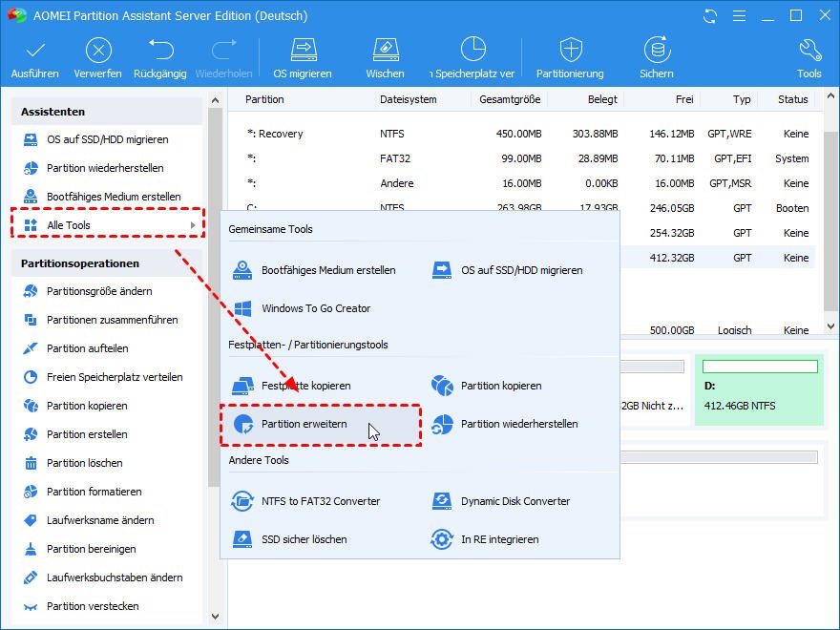This screenshot has height=630, width=840.
Task: Click Bootfähiges Medium erstellen in sidebar
Action: [114, 197]
